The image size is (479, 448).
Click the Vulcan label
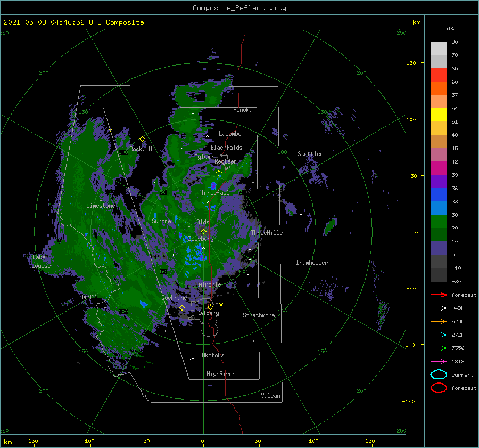(270, 396)
